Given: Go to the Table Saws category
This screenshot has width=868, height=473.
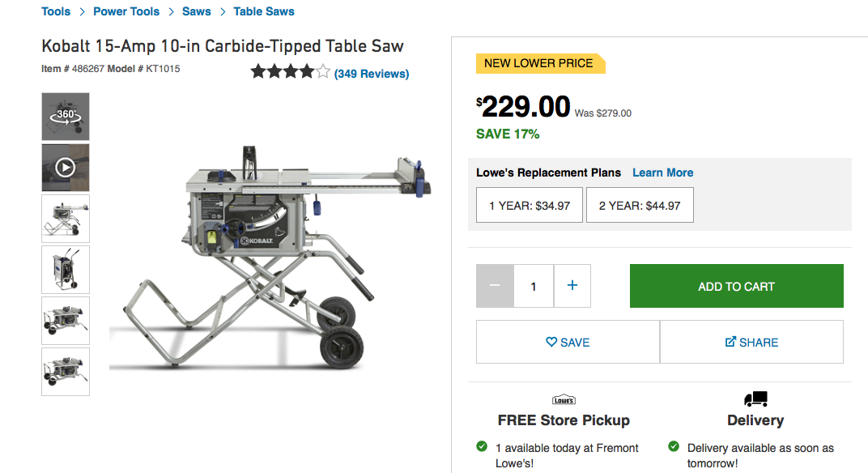Looking at the screenshot, I should click(263, 11).
